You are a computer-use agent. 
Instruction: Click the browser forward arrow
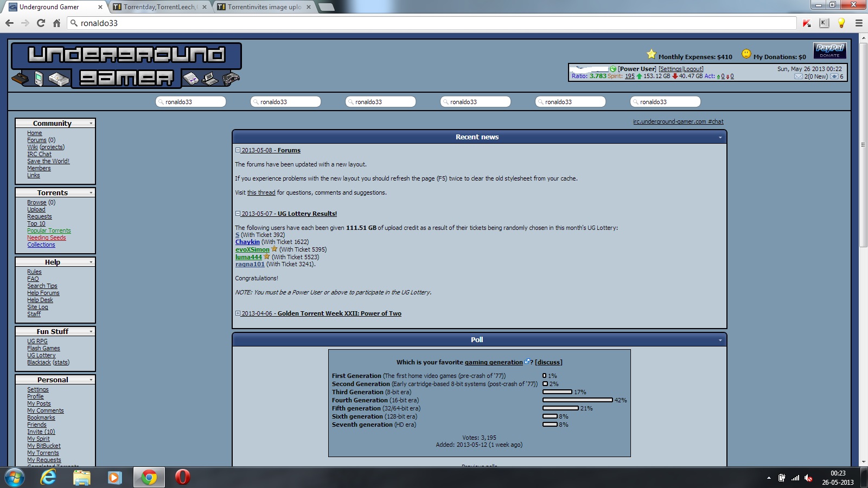25,23
